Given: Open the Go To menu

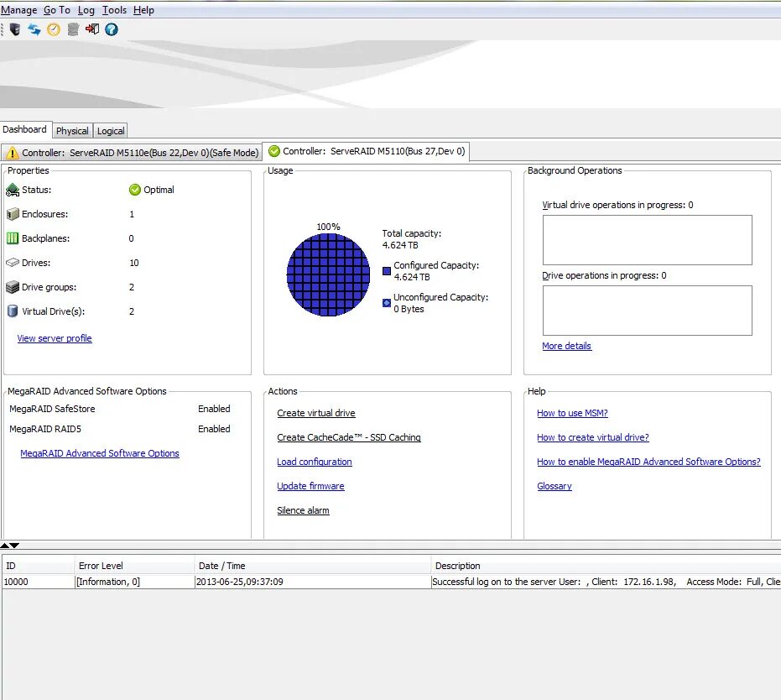Looking at the screenshot, I should (57, 10).
